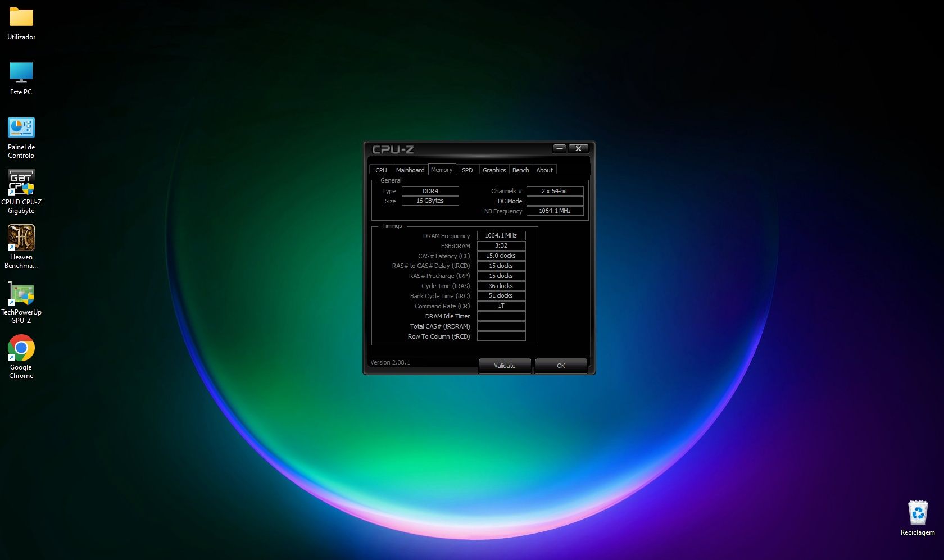This screenshot has height=560, width=944.
Task: Select the Reciclagem recycle bin icon
Action: pyautogui.click(x=918, y=513)
